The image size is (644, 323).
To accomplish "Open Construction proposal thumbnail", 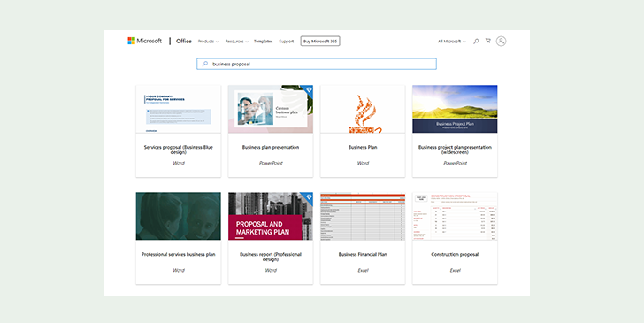I will [x=455, y=216].
